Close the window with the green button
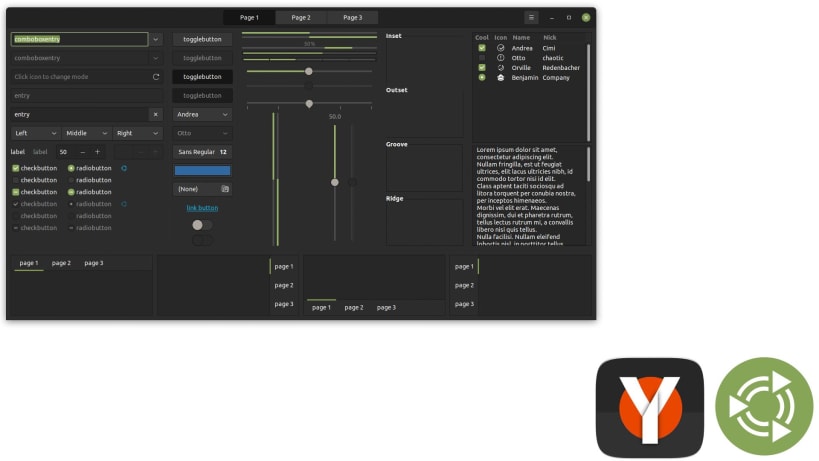The width and height of the screenshot is (819, 461). point(586,18)
